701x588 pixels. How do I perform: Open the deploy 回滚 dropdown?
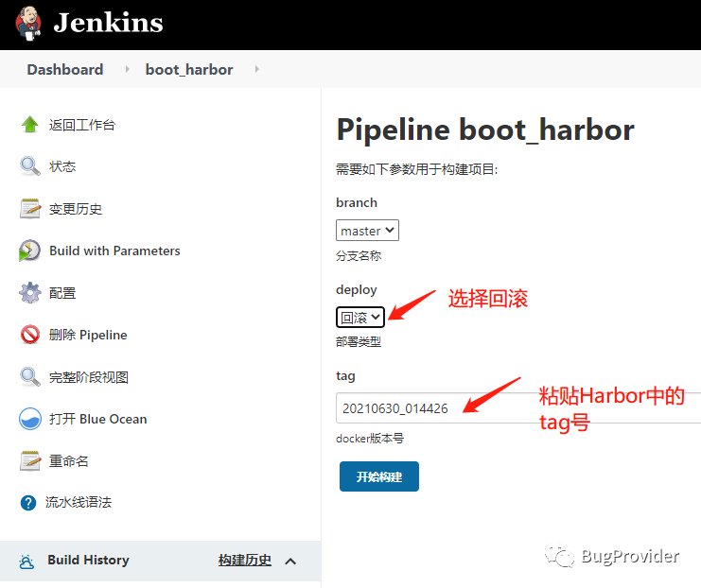(360, 318)
